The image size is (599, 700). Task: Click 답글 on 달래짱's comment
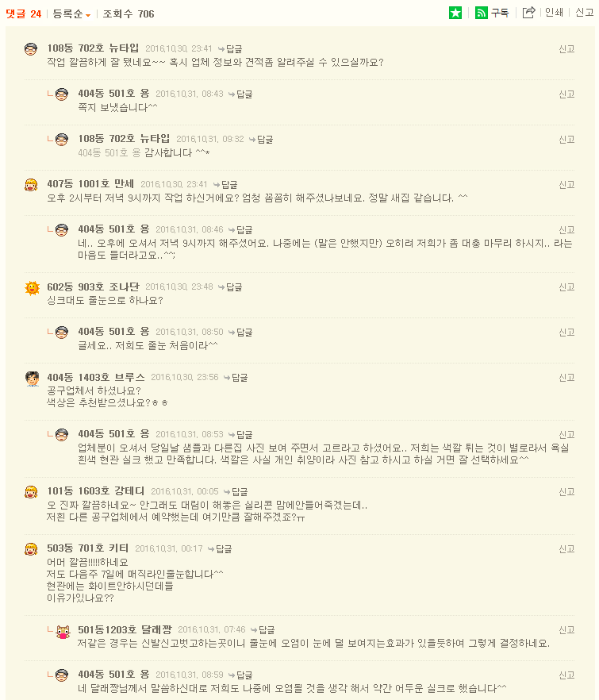(263, 630)
